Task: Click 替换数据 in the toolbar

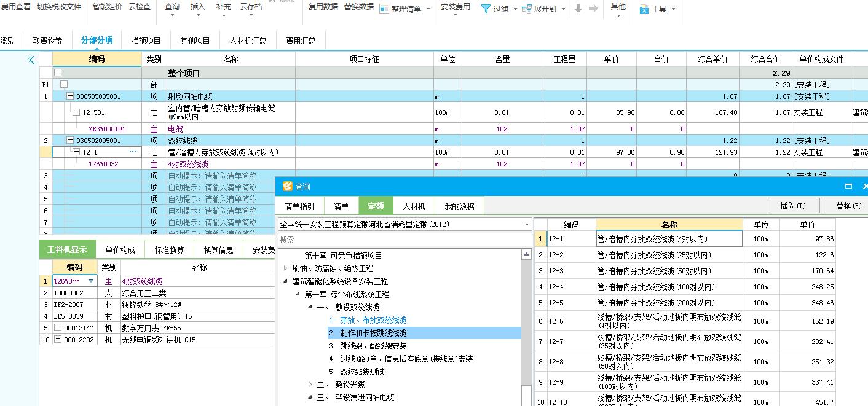Action: click(x=358, y=7)
